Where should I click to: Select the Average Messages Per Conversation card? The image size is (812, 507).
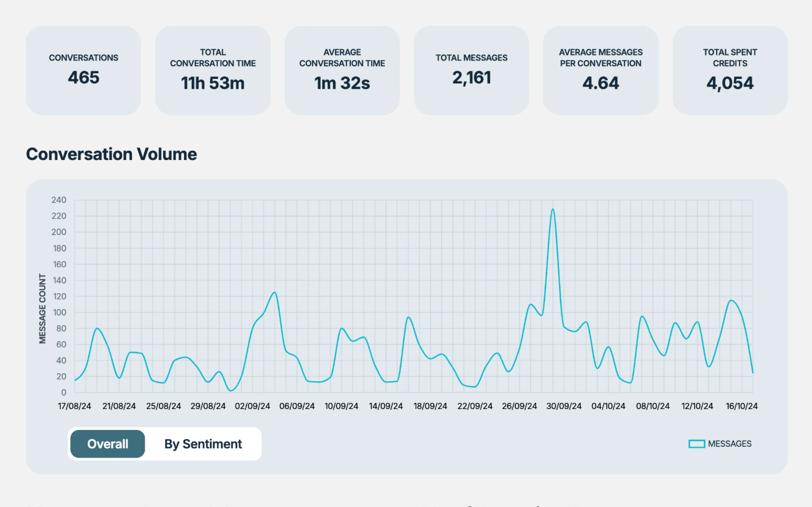[600, 69]
